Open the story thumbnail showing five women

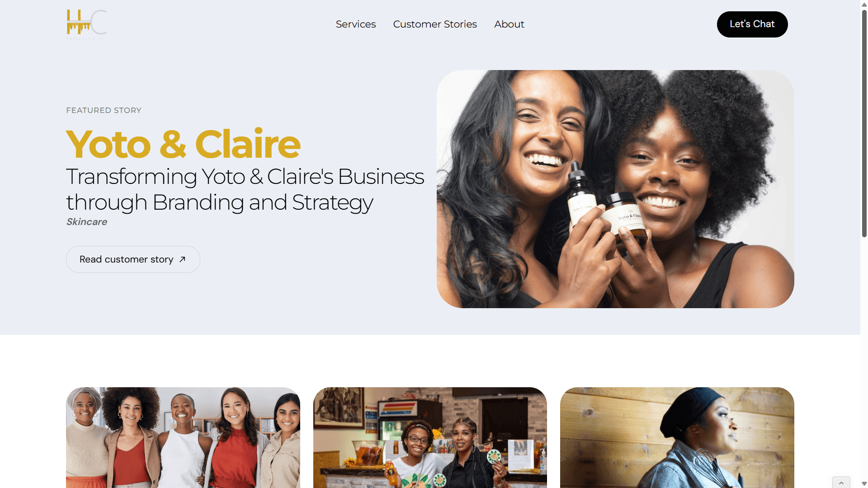(183, 437)
